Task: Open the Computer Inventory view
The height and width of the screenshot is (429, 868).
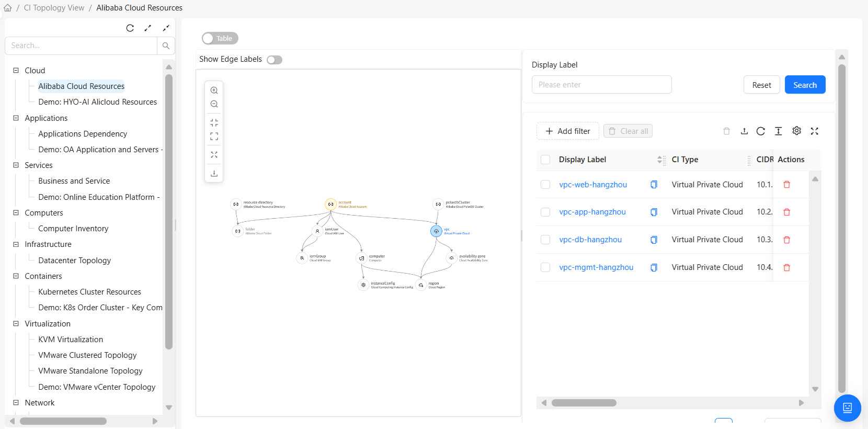Action: point(73,229)
